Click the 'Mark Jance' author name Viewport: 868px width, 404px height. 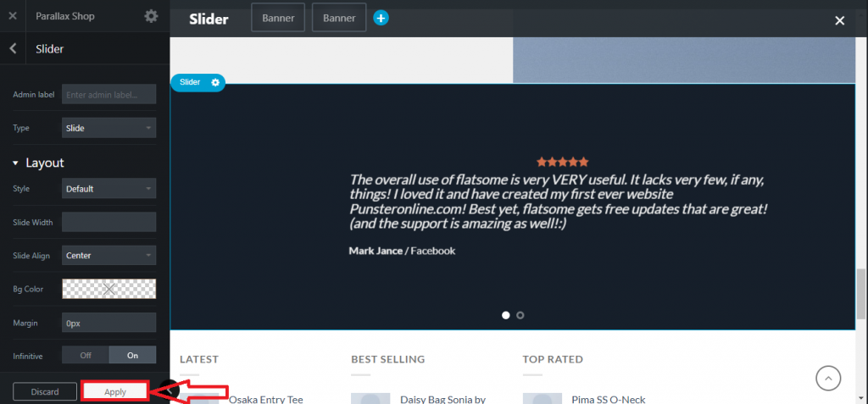click(376, 251)
